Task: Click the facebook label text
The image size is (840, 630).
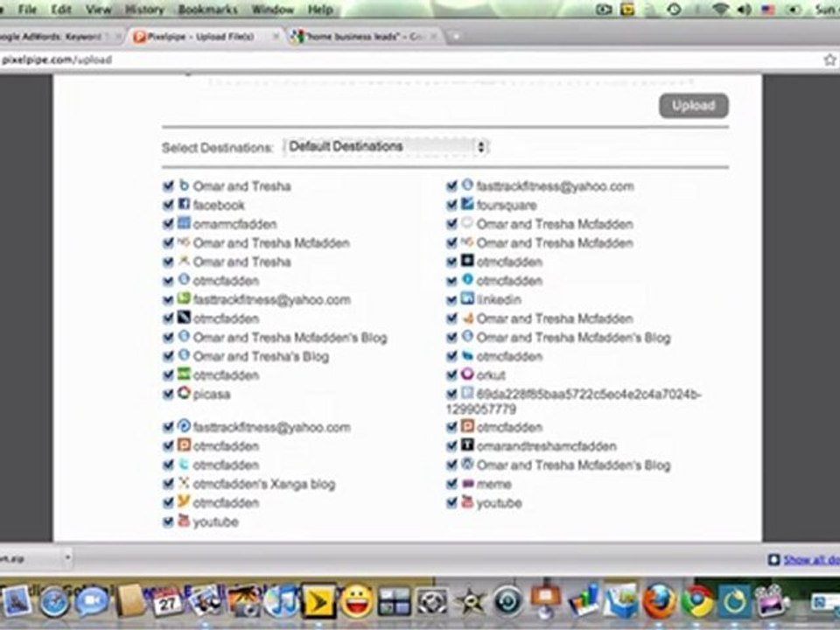Action: pyautogui.click(x=219, y=205)
